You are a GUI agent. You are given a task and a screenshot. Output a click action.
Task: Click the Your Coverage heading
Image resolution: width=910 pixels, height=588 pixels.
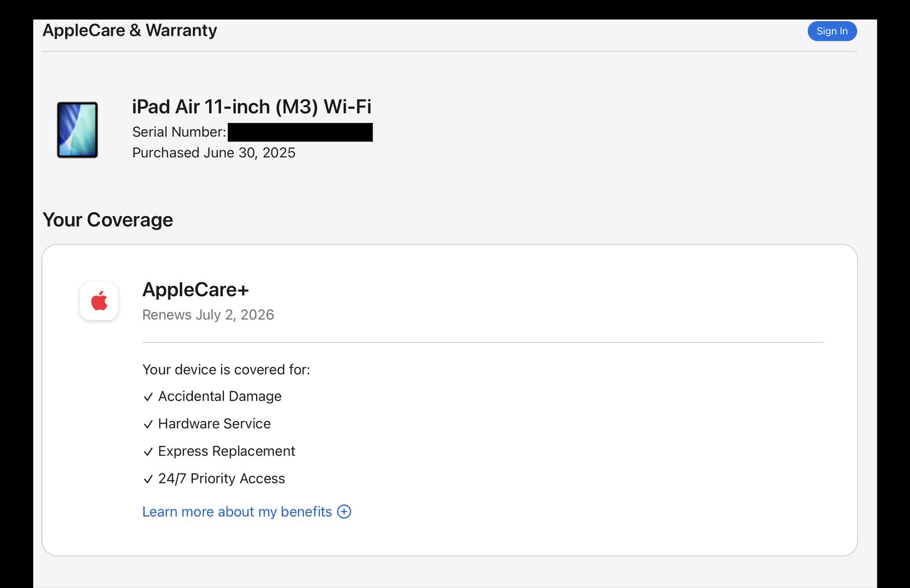coord(108,220)
